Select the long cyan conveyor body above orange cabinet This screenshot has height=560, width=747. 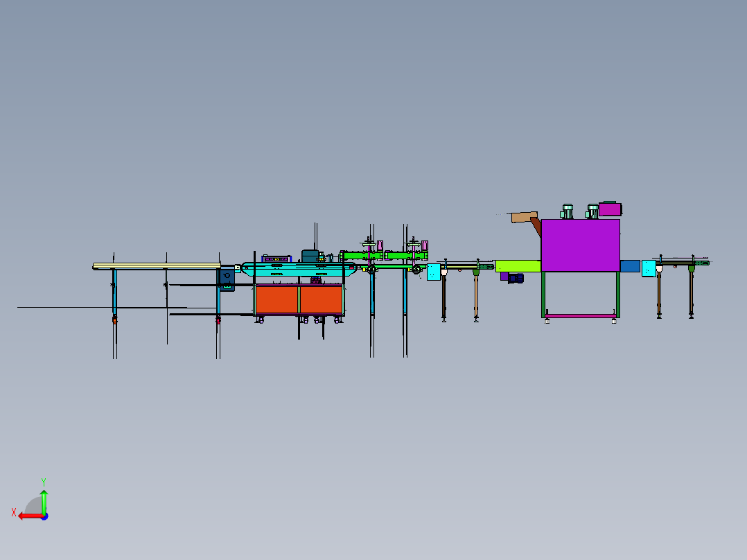click(299, 269)
